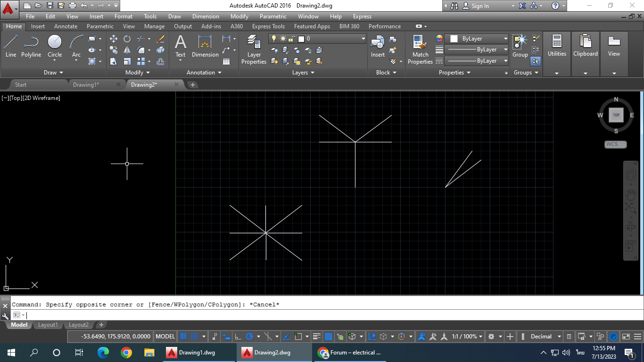The height and width of the screenshot is (362, 644).
Task: Click the Stretch tool icon
Action: (114, 61)
